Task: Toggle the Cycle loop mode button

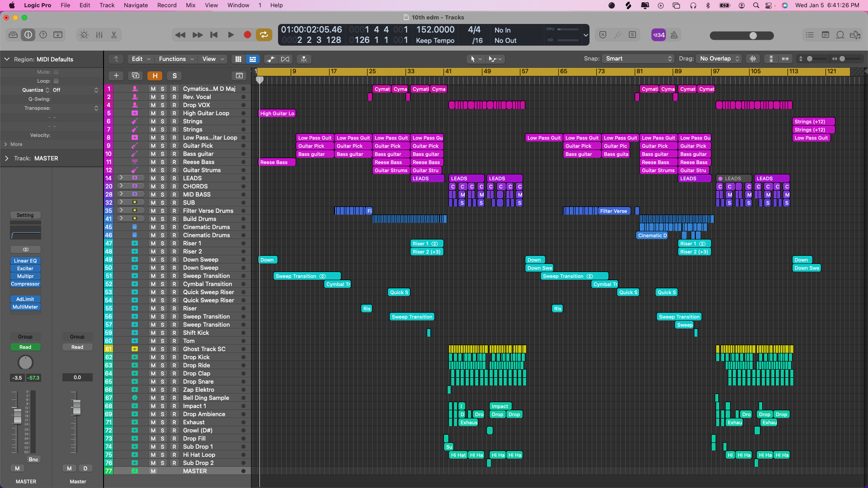Action: [264, 35]
